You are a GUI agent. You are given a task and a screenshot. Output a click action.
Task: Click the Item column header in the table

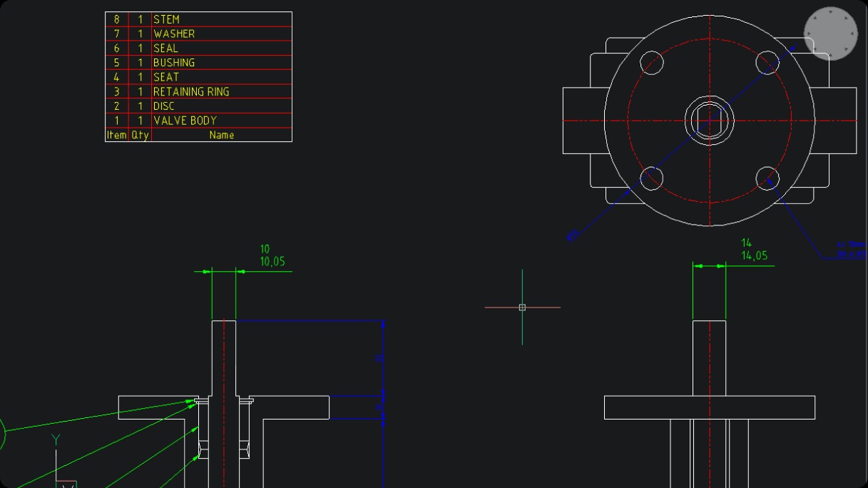[x=116, y=135]
